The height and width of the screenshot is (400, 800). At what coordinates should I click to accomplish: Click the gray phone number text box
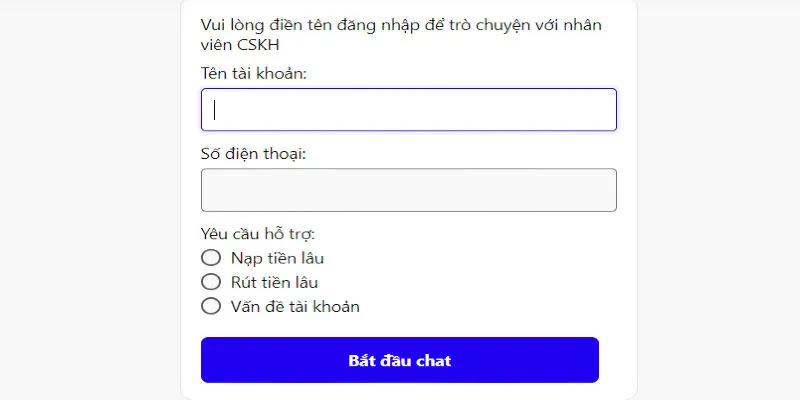tap(408, 190)
